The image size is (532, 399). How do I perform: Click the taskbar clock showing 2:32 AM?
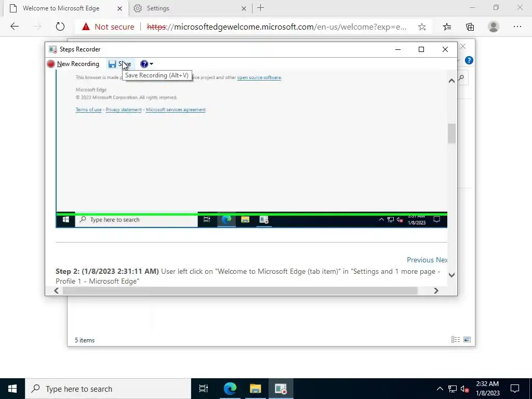pos(487,389)
